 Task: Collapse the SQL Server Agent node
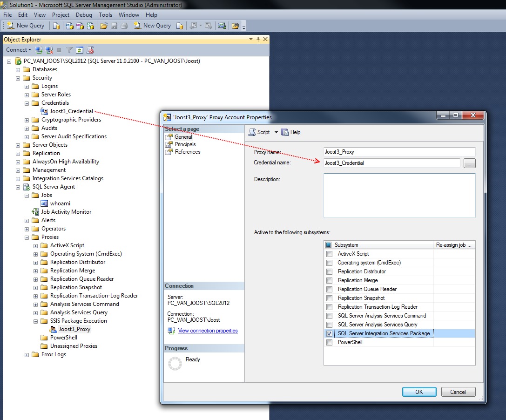click(x=18, y=187)
